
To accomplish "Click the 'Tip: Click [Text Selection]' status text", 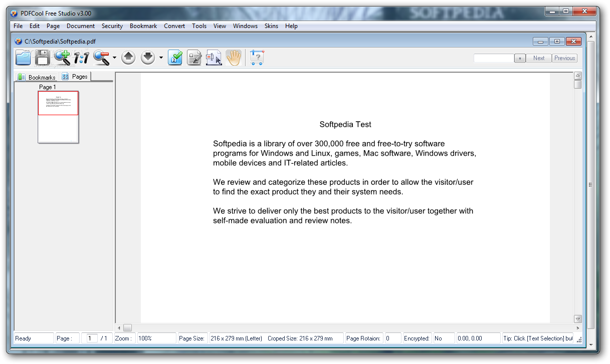I will coord(538,338).
